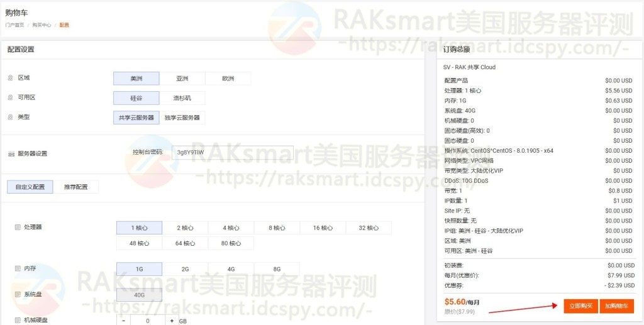The image size is (644, 325).
Task: Click the IP数量: 1 summary row
Action: tap(538, 201)
